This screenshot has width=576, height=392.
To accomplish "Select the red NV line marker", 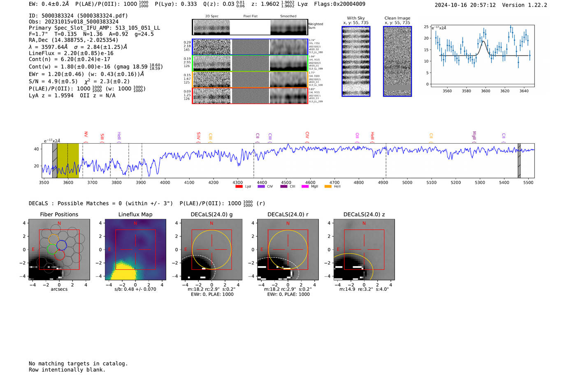I will tap(86, 135).
